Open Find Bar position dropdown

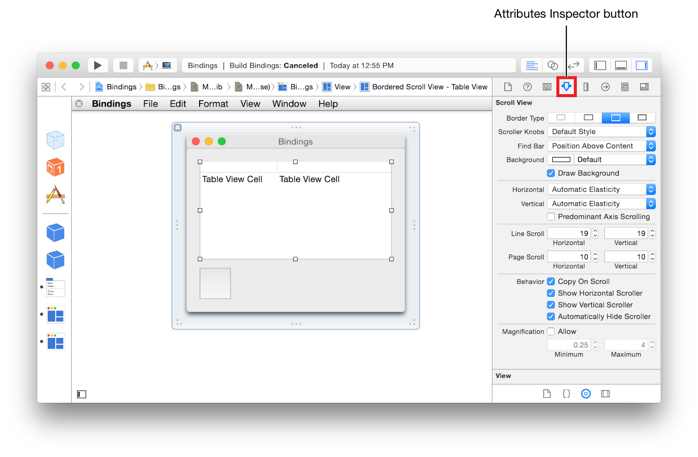pos(601,146)
